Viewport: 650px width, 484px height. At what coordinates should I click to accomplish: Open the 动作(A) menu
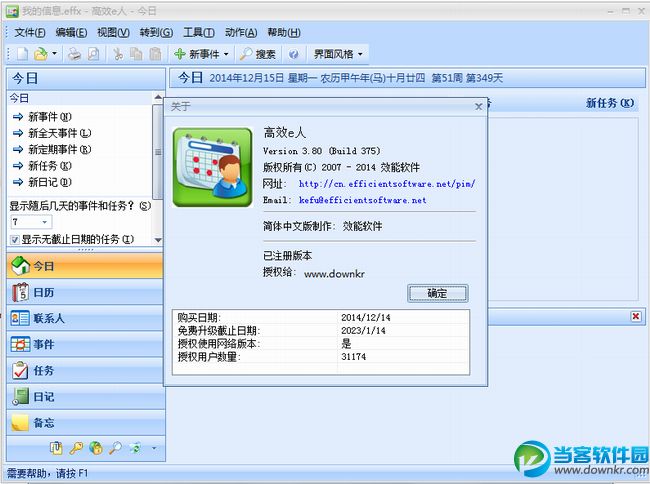(x=241, y=32)
